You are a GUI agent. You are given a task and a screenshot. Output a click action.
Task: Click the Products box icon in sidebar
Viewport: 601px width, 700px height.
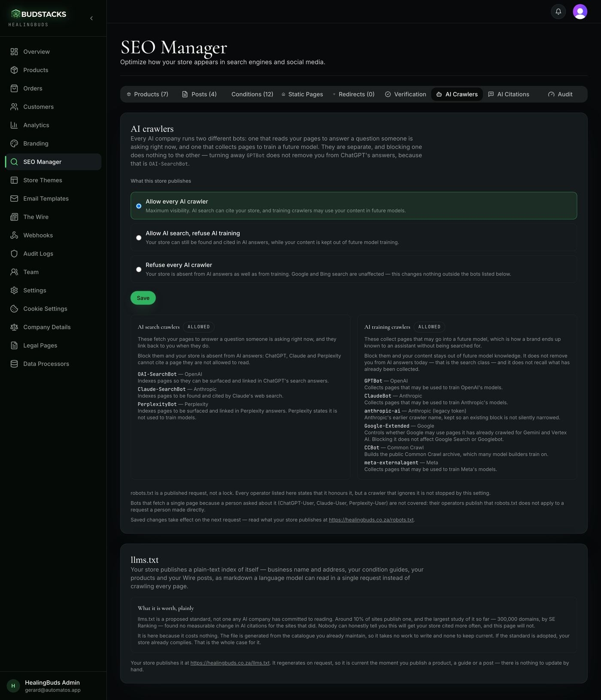point(14,70)
